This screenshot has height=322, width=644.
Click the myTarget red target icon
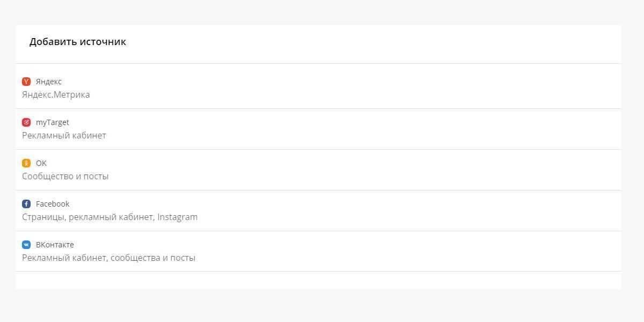point(26,122)
